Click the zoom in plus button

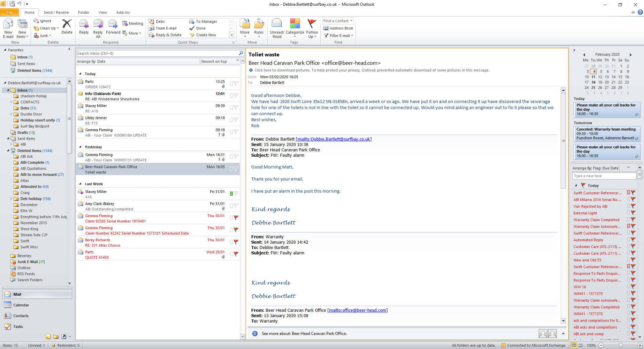640,345
